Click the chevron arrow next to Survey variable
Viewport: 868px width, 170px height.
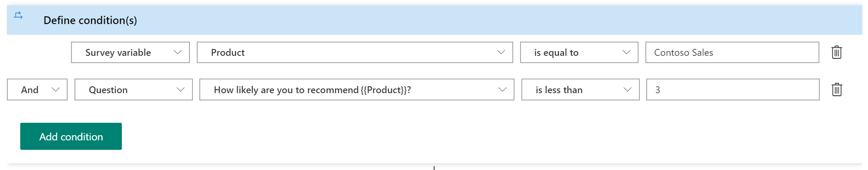tap(177, 52)
